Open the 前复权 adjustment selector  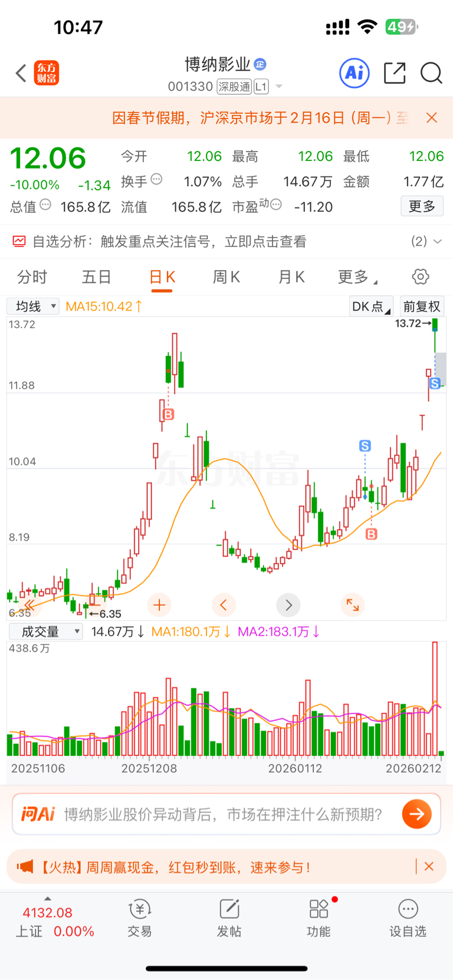tap(422, 306)
